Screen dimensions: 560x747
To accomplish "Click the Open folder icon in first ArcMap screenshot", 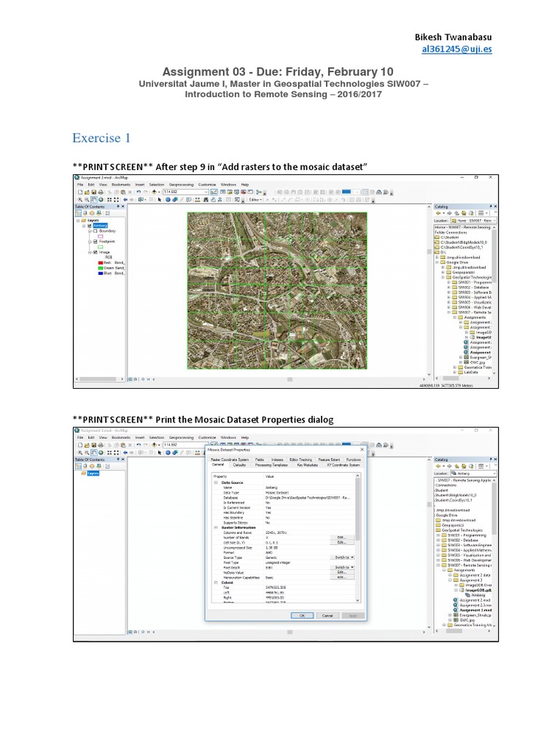I will click(x=87, y=192).
